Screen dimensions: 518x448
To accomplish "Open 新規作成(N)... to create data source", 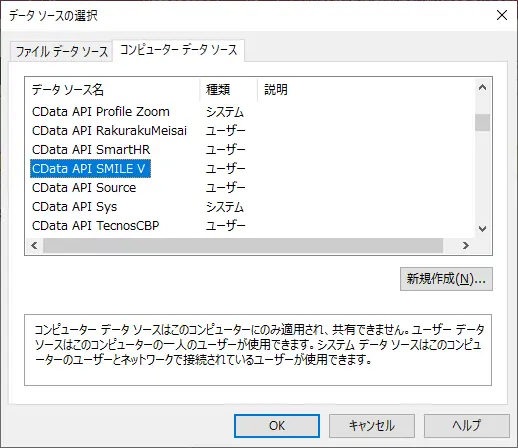I will (x=446, y=279).
